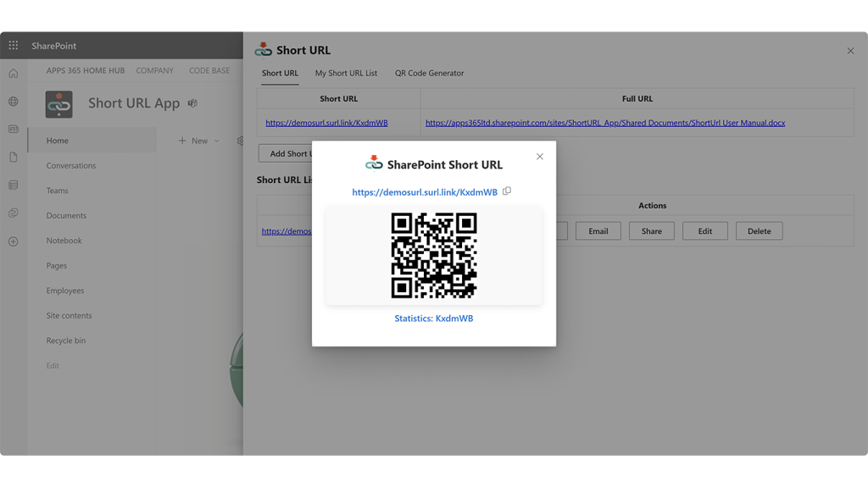Open the full ShortUrl User Manual.docx link
Viewport: 868px width, 488px height.
pos(605,123)
